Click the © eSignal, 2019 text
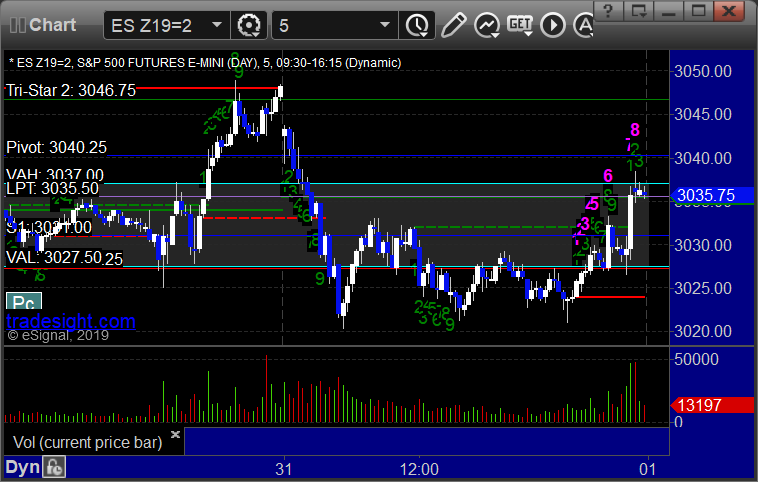758x482 pixels. click(x=58, y=336)
